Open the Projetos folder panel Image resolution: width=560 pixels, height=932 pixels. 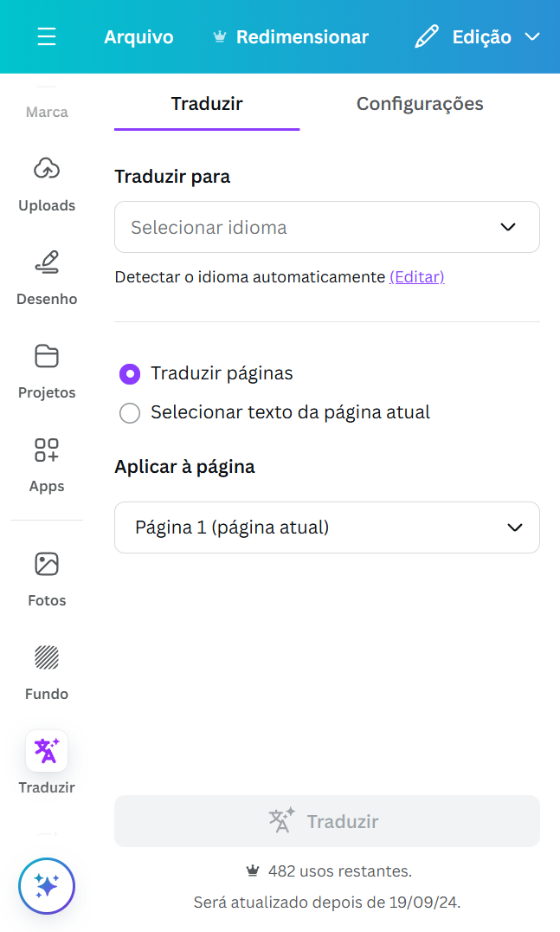click(x=47, y=371)
